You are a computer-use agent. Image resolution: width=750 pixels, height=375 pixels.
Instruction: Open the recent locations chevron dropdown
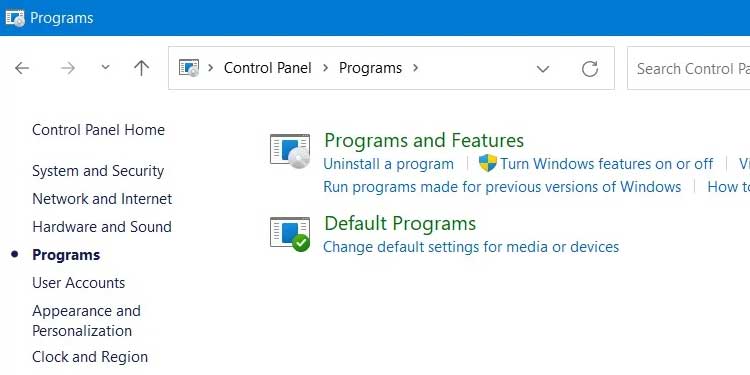pyautogui.click(x=106, y=67)
